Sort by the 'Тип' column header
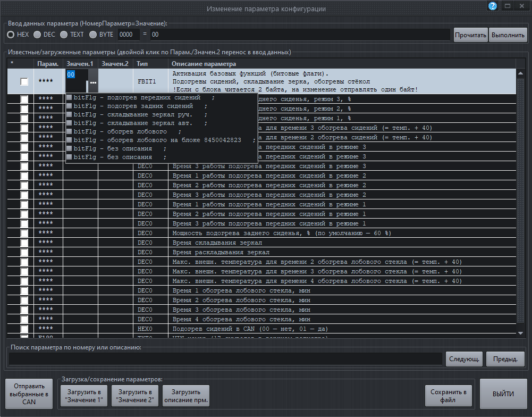 click(142, 64)
